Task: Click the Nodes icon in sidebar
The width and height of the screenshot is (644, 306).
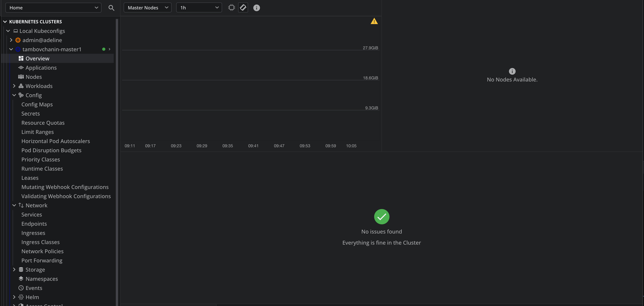Action: 21,77
